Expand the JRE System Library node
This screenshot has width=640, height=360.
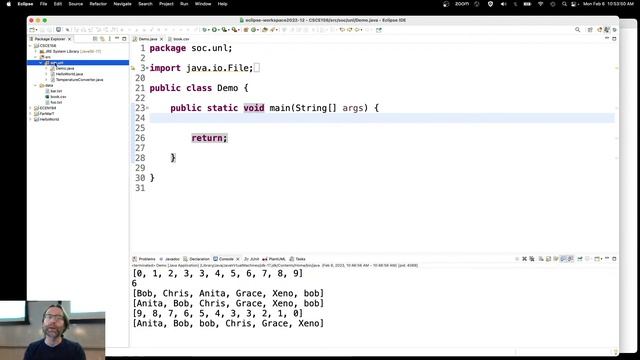[36, 51]
